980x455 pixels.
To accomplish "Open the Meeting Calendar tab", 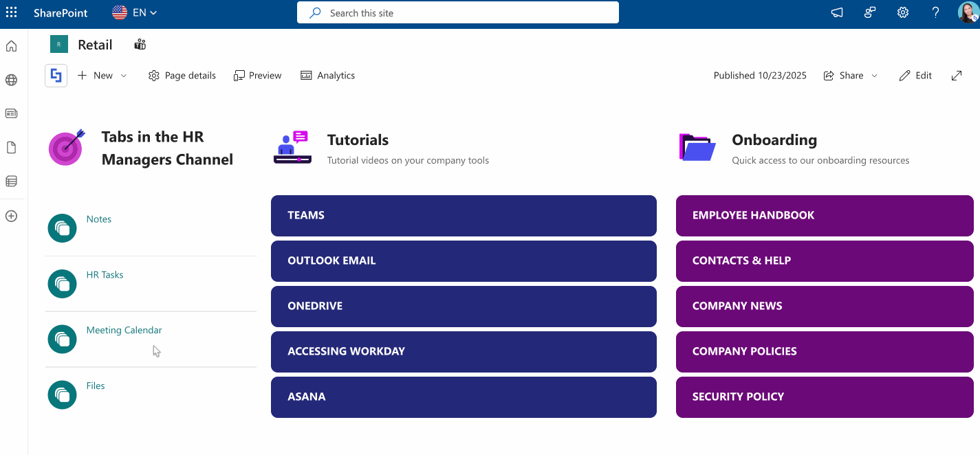I will pyautogui.click(x=124, y=330).
